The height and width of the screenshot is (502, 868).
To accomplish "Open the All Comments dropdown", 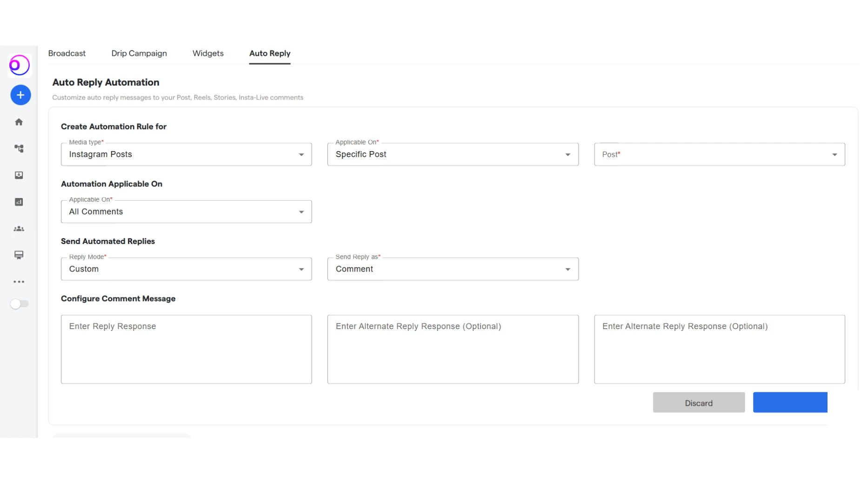I will tap(187, 212).
